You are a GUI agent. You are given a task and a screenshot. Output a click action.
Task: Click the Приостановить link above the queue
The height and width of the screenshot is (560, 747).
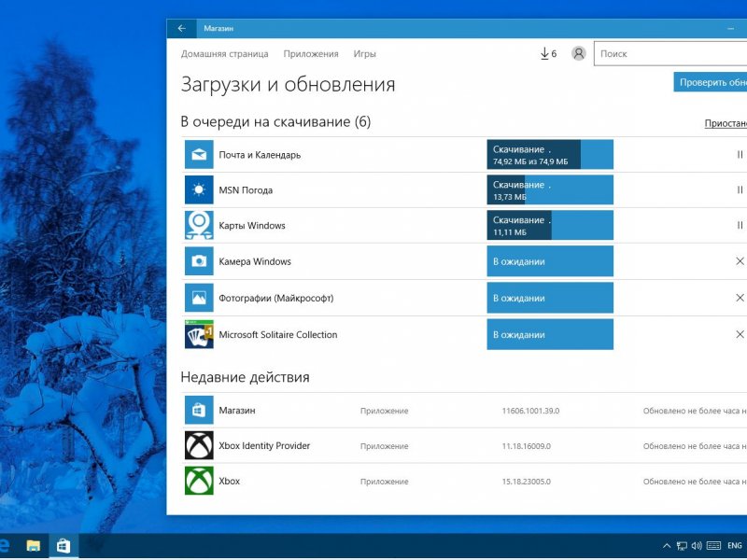pyautogui.click(x=726, y=123)
